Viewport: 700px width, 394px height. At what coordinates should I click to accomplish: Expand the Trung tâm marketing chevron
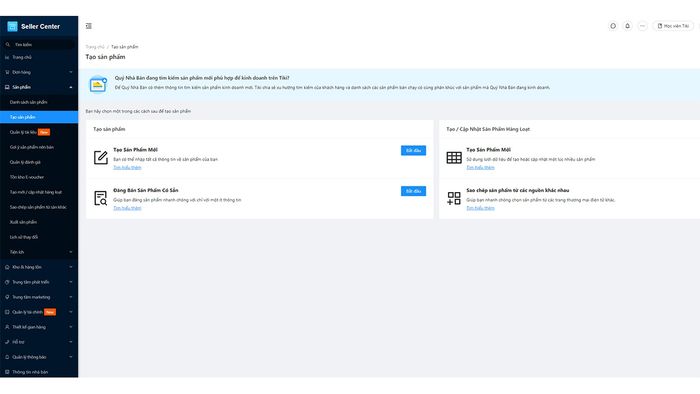(71, 297)
